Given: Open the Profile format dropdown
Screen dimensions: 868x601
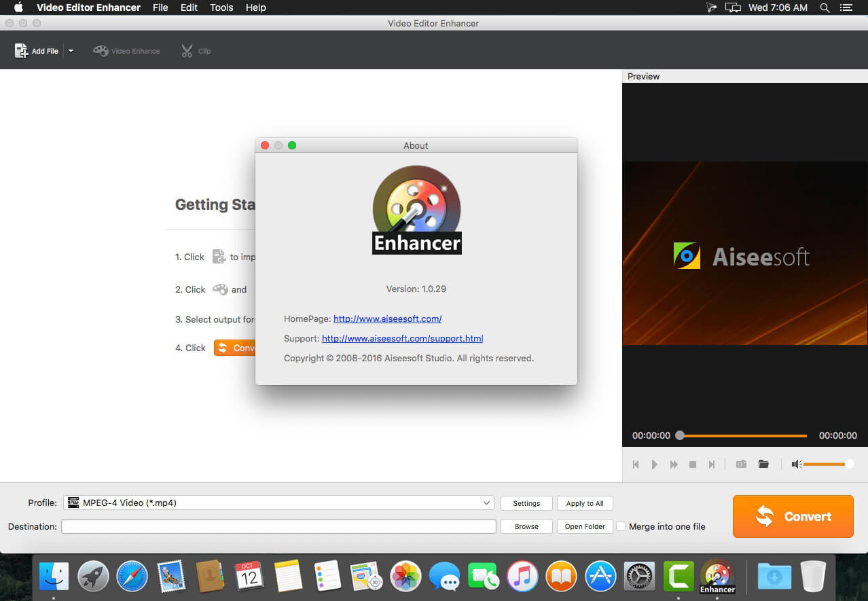Looking at the screenshot, I should tap(278, 503).
